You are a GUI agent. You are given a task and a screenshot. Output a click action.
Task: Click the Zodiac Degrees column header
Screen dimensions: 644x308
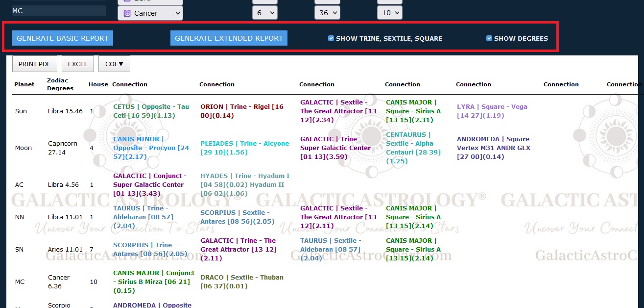(60, 84)
